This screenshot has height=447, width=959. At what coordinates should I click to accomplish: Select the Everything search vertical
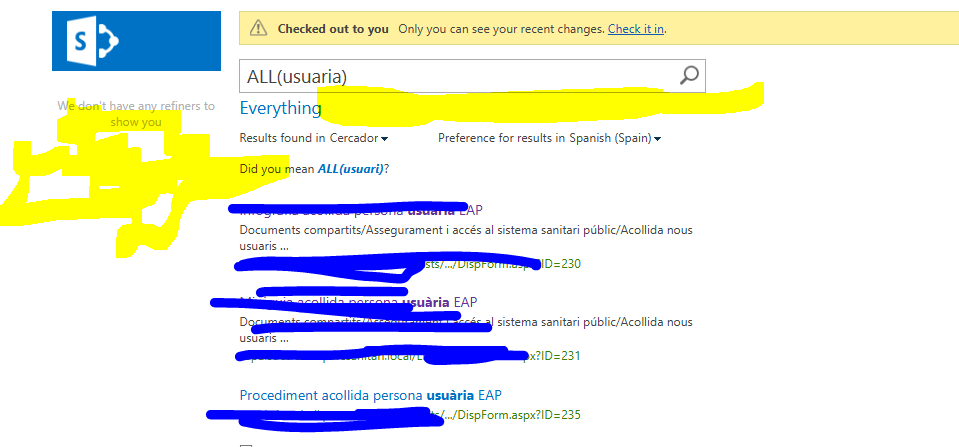coord(280,108)
